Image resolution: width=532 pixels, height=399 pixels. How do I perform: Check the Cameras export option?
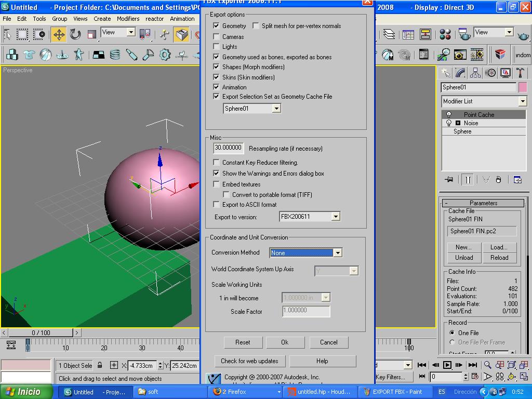coord(216,36)
